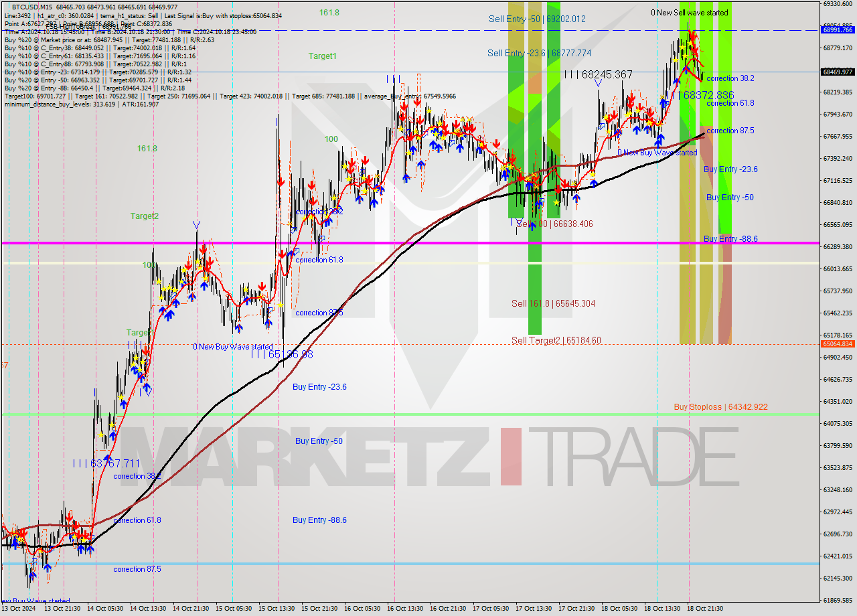Click the 'Target100: 69701.727' targets line
This screenshot has width=857, height=616.
[230, 96]
